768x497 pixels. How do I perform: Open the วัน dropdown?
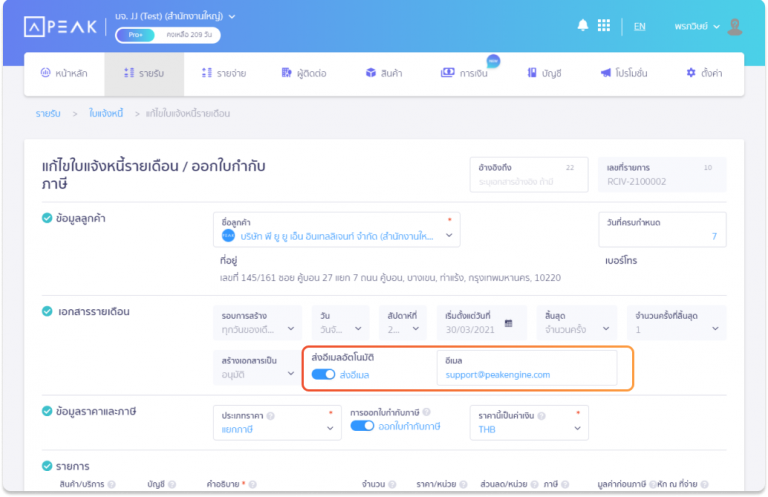pyautogui.click(x=340, y=323)
